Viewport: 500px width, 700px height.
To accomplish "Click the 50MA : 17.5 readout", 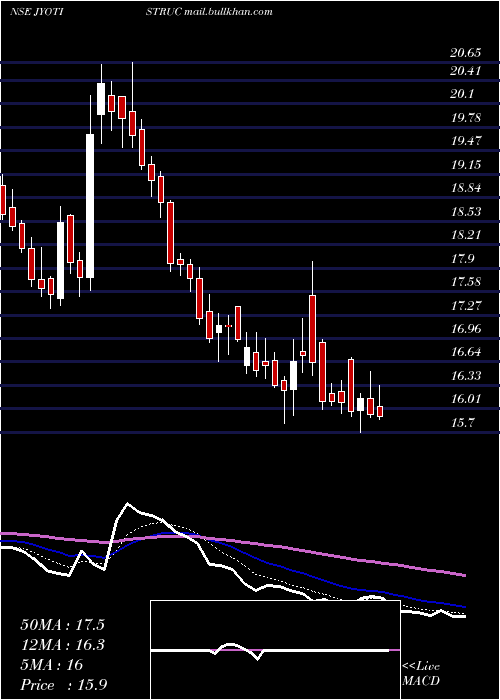I will click(62, 625).
